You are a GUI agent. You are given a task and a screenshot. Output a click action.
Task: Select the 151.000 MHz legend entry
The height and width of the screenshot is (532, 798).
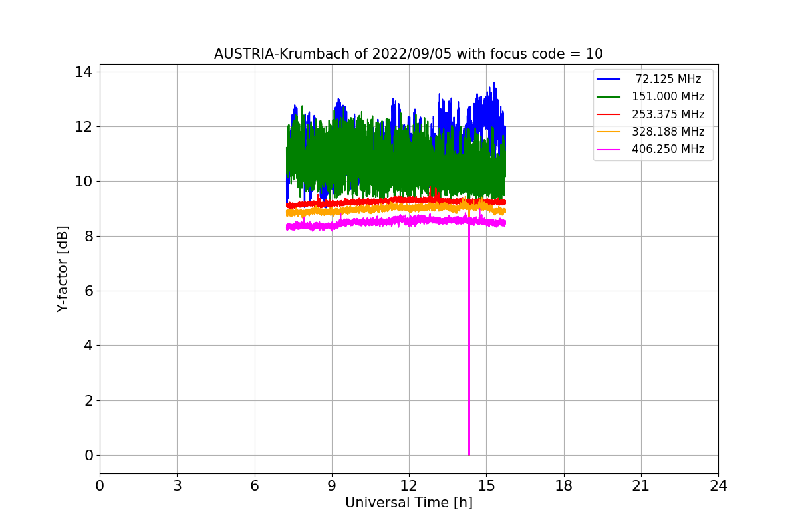(x=650, y=96)
